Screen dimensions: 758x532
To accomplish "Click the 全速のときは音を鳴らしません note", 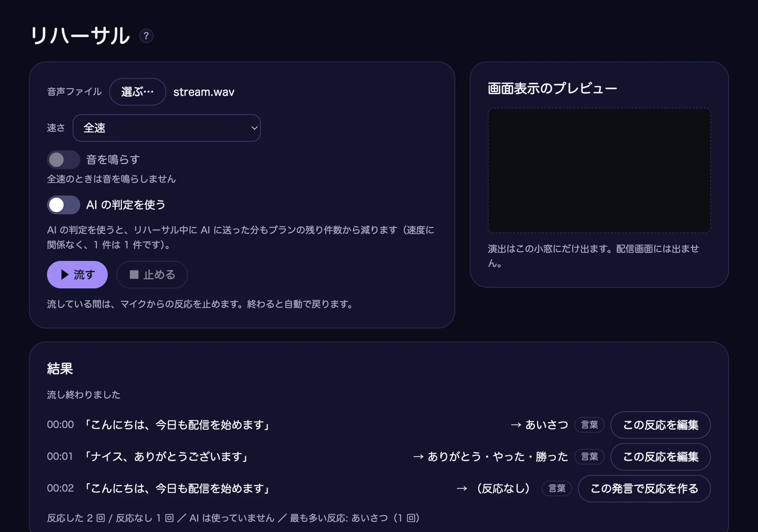I will click(x=111, y=179).
